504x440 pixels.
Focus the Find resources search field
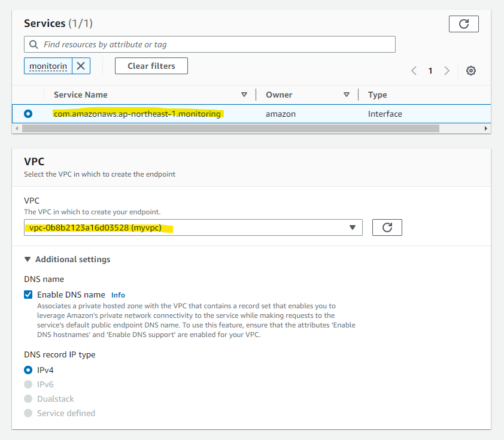point(210,44)
